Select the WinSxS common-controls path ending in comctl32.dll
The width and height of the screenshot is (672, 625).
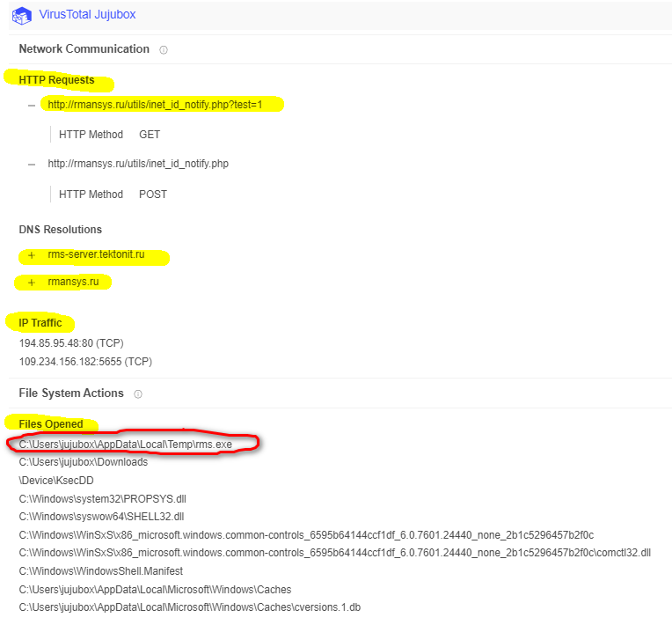(335, 553)
